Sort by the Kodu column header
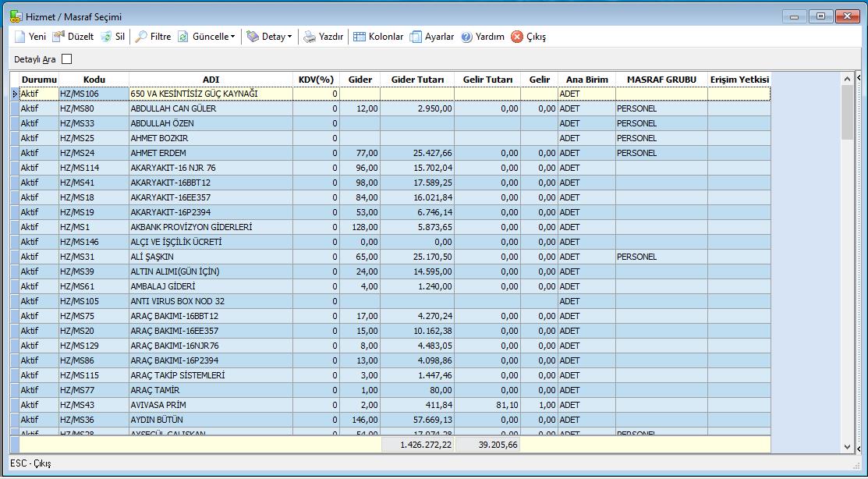The width and height of the screenshot is (868, 479). point(94,80)
